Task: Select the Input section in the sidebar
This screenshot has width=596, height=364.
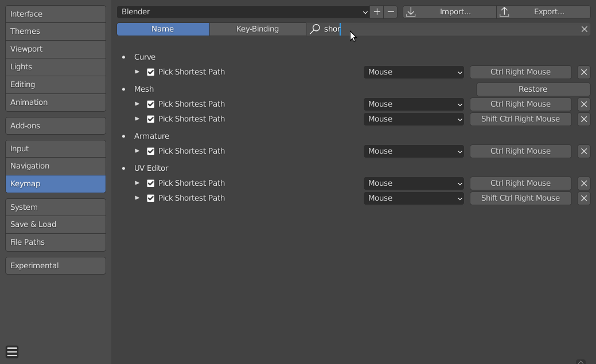Action: pos(55,148)
